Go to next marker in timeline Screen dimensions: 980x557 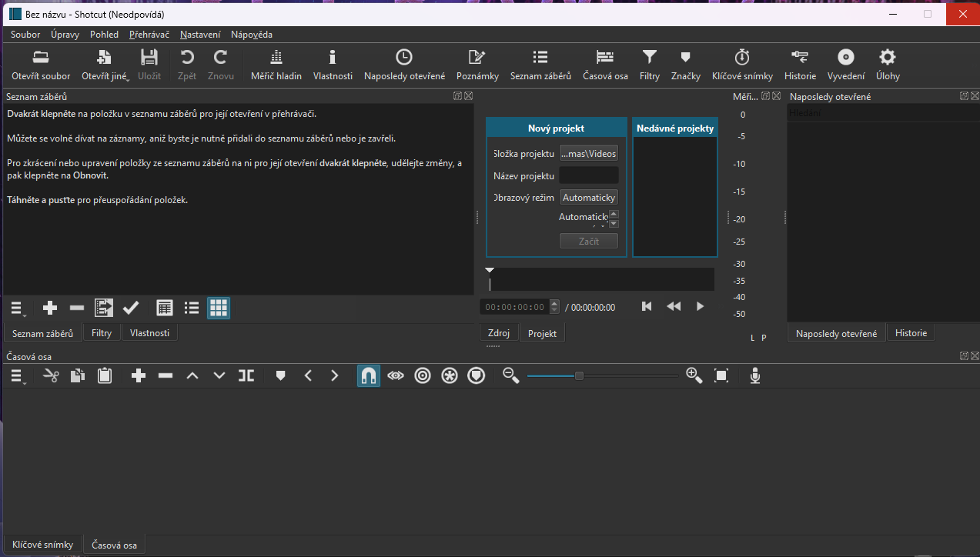pyautogui.click(x=334, y=375)
